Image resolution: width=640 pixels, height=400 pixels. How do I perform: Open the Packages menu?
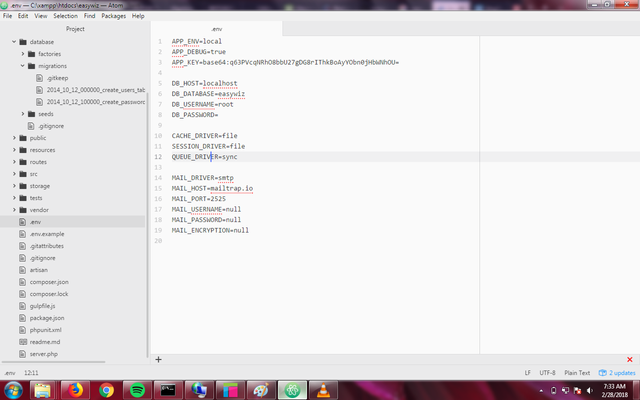[x=113, y=16]
